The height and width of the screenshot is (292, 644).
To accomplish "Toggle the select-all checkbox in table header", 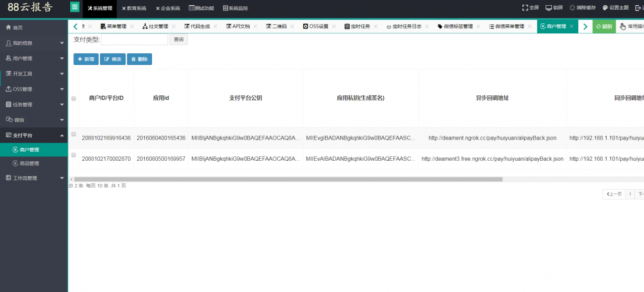I will 73,98.
